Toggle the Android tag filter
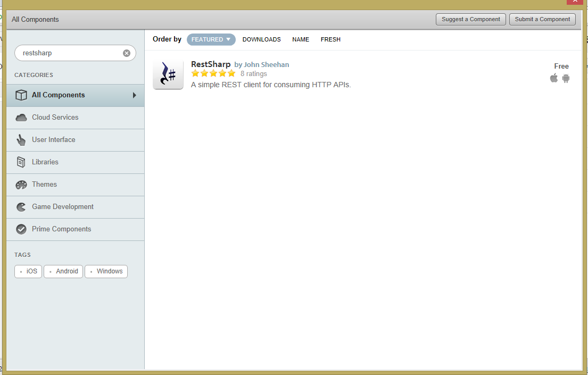Screen dimensions: 588x375 [63, 271]
